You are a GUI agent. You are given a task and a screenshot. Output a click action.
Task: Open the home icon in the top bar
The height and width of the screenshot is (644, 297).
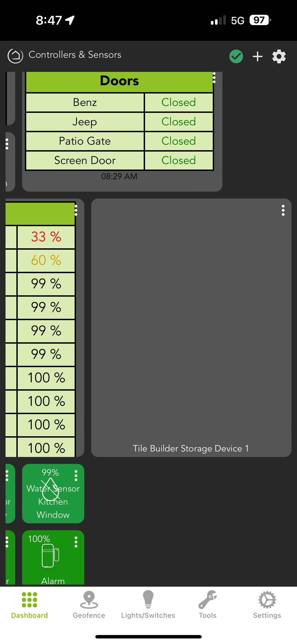tap(15, 56)
